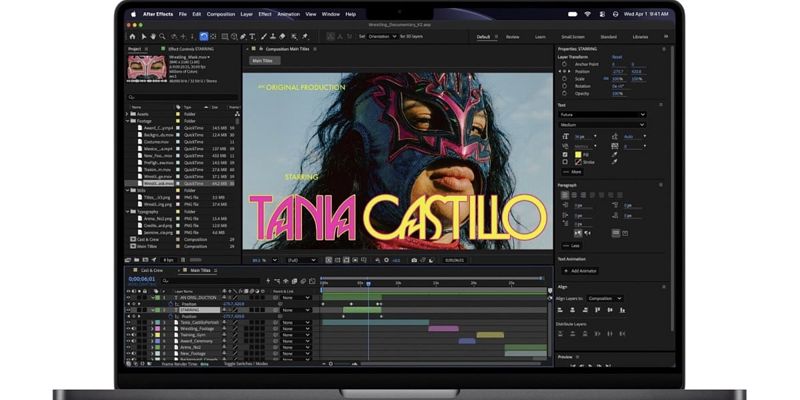Click the Home icon in the toolbar
The image size is (800, 400).
click(x=133, y=36)
